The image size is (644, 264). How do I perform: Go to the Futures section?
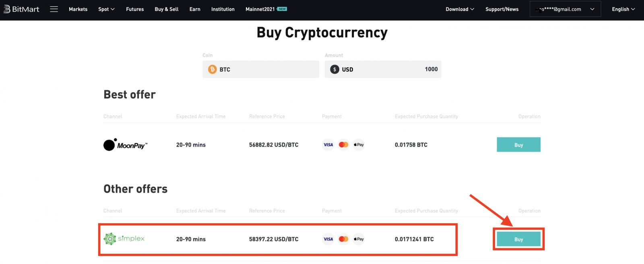click(135, 9)
